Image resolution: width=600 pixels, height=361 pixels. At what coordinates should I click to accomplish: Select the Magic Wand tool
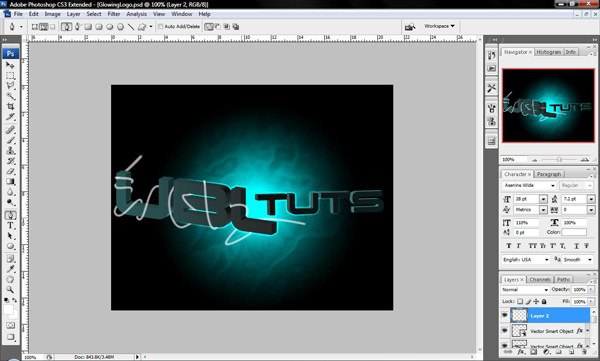coord(10,96)
